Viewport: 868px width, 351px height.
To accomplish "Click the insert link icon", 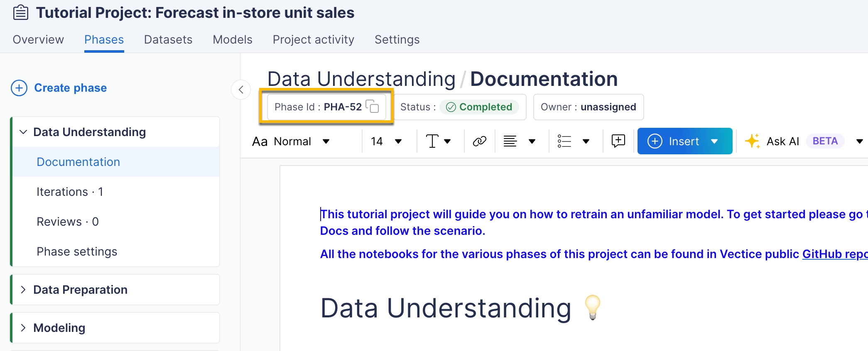I will (479, 141).
